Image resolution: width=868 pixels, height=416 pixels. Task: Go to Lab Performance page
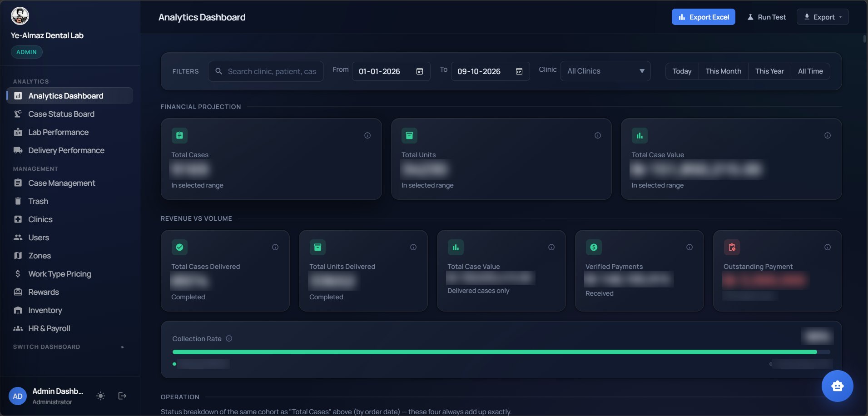(x=69, y=132)
